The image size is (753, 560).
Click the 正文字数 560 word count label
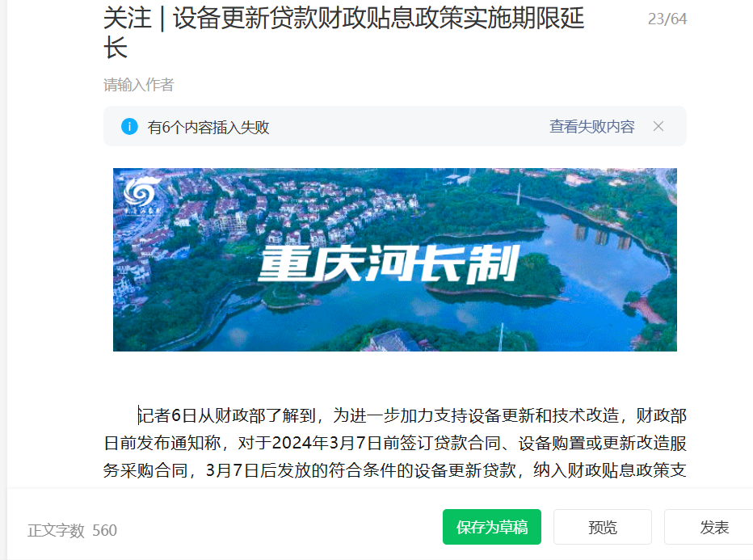[72, 531]
